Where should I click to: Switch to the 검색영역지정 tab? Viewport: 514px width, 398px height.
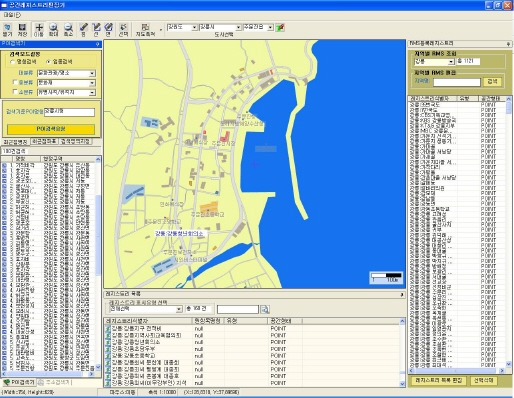76,142
